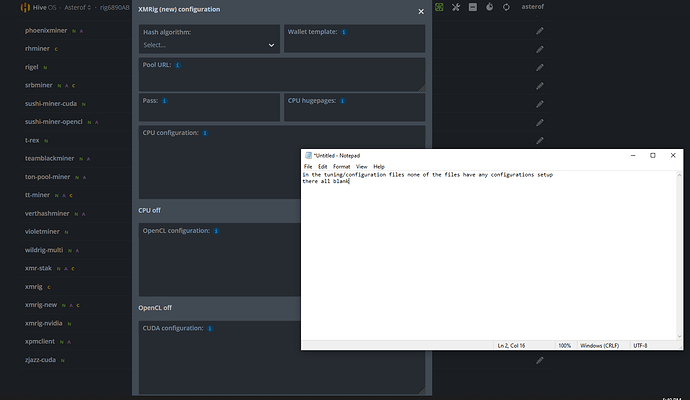Image resolution: width=690 pixels, height=400 pixels.
Task: Open Notepad Format menu
Action: (341, 166)
